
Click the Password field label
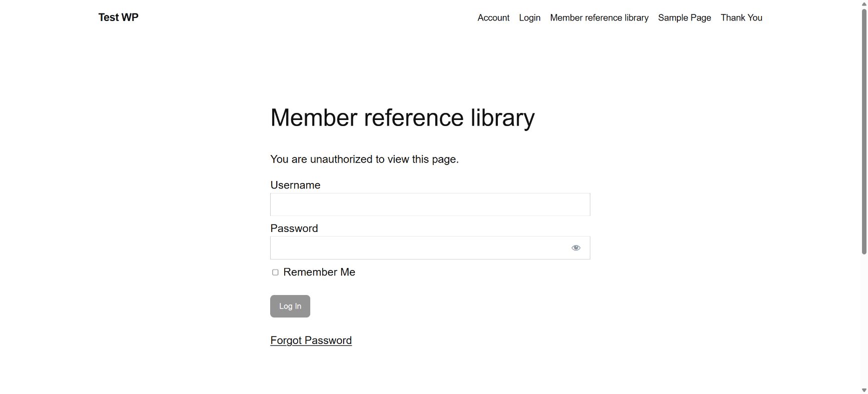pyautogui.click(x=294, y=228)
